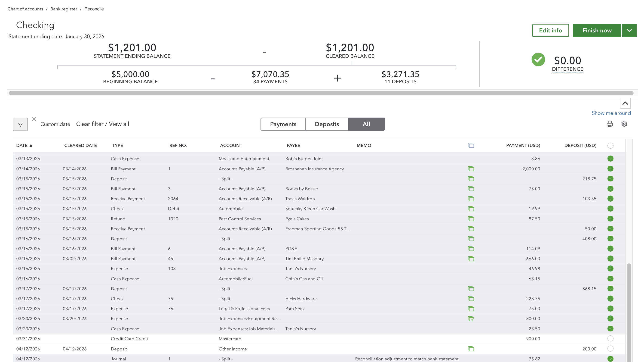644x362 pixels.
Task: Click the match icon on the Hicks Hardware row
Action: [471, 299]
